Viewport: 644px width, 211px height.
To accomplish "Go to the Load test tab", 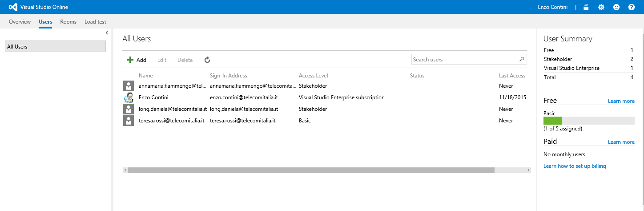I will 95,22.
